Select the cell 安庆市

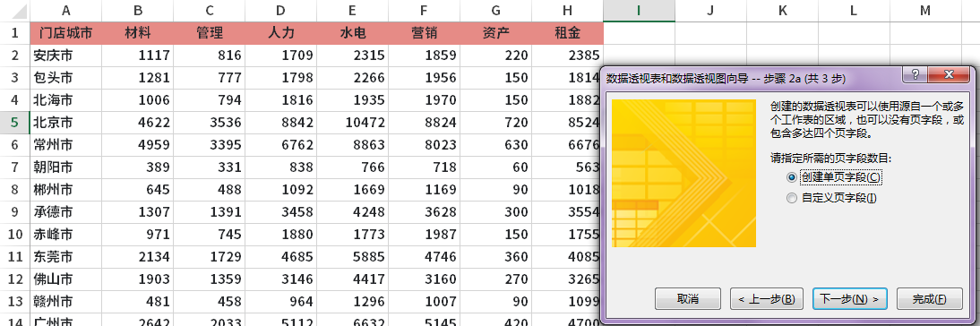tap(66, 56)
